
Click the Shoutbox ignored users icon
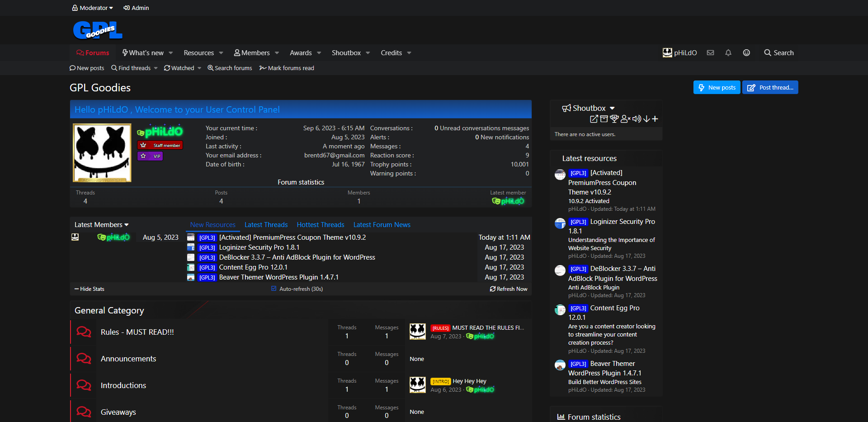pos(625,119)
